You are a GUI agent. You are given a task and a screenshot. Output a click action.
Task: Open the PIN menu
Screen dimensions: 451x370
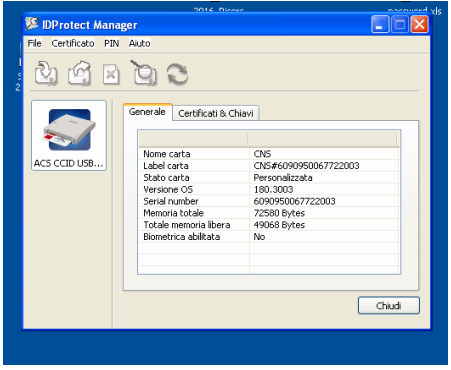(111, 43)
